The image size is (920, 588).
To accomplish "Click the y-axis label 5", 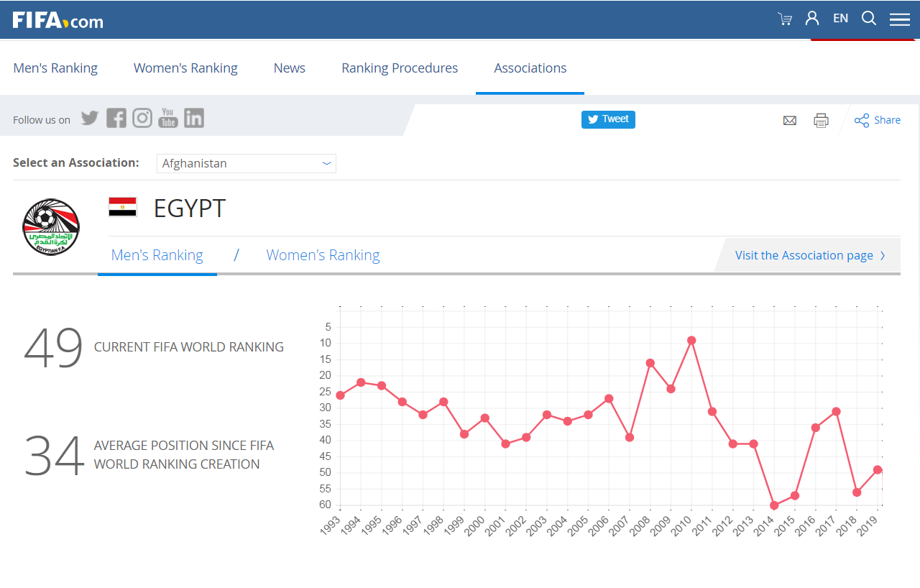I will pyautogui.click(x=328, y=326).
